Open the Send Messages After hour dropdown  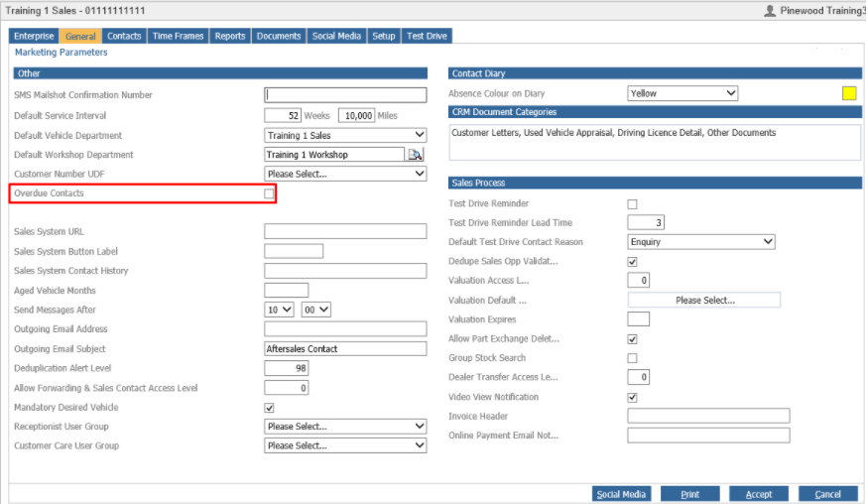pos(279,311)
